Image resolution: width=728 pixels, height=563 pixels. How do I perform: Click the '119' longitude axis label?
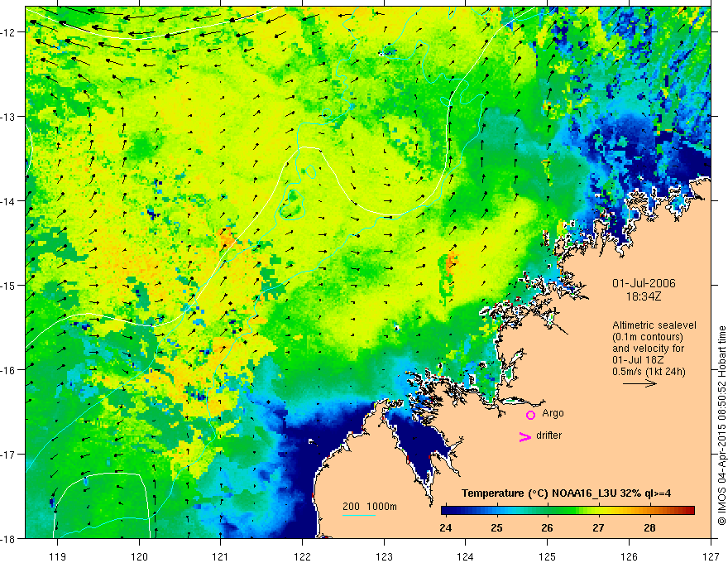pyautogui.click(x=58, y=556)
